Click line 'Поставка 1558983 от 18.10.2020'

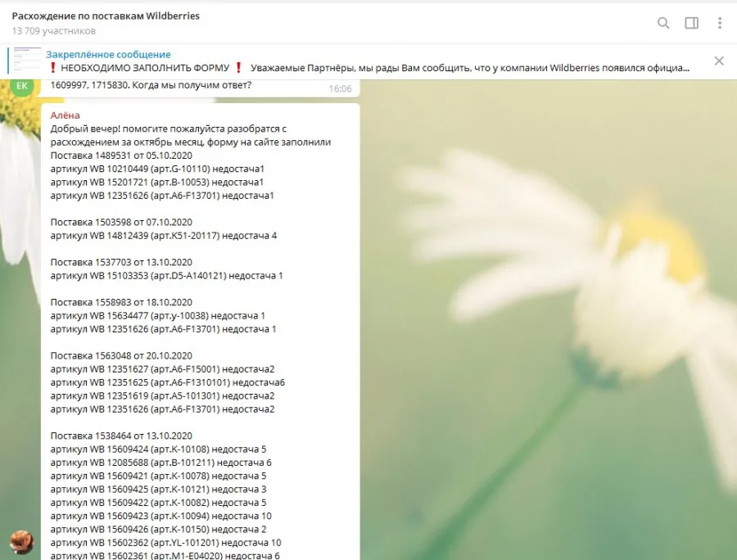tap(121, 303)
